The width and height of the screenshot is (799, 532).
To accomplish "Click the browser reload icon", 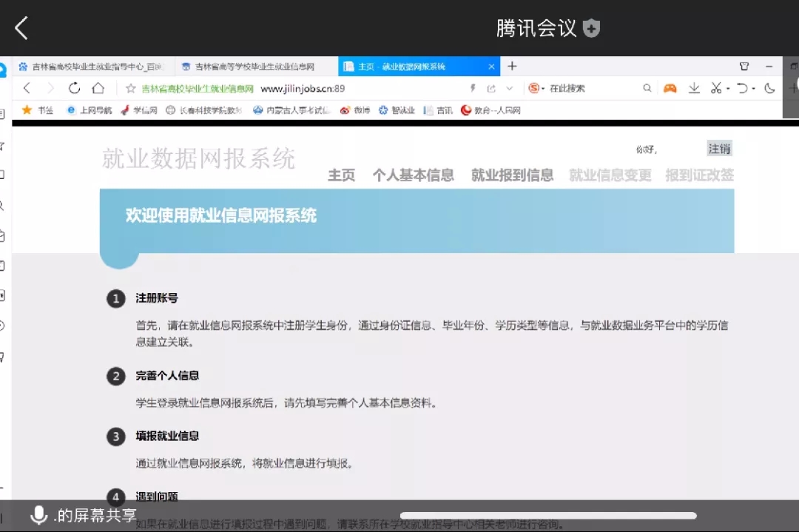I will click(74, 88).
